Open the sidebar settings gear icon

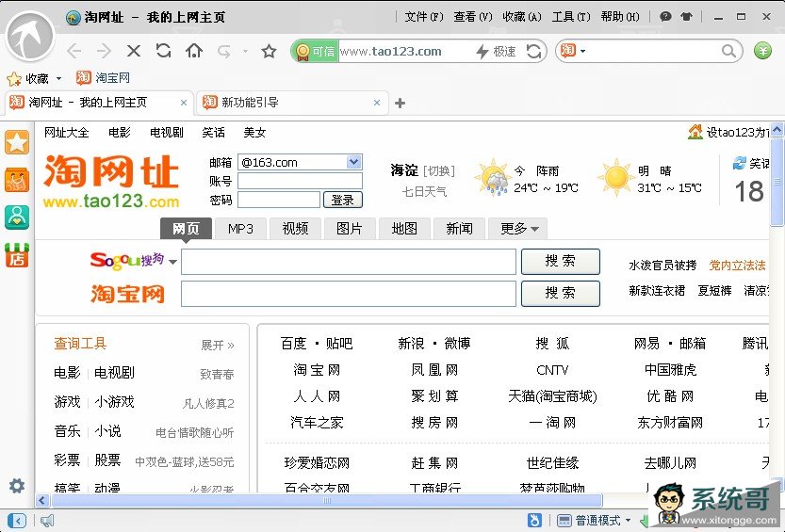tap(17, 486)
